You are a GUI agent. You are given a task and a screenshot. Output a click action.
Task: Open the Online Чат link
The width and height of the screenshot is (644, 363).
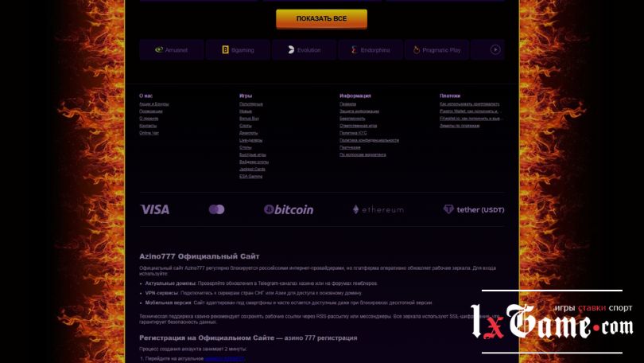tap(149, 133)
